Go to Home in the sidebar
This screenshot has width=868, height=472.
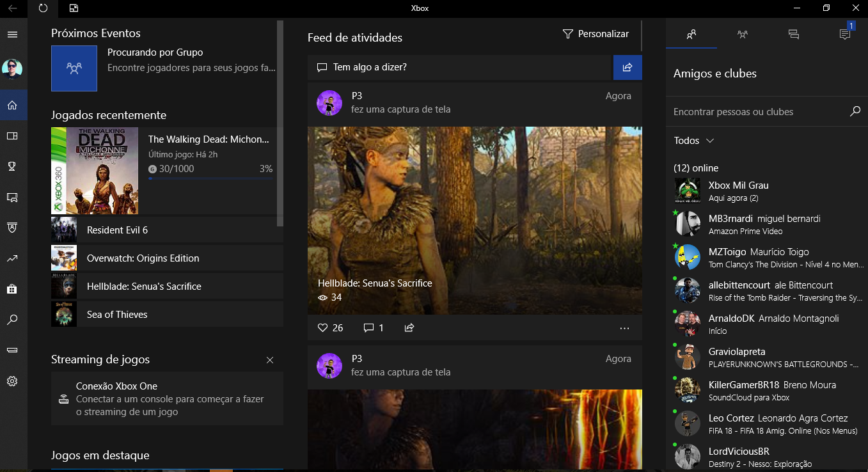click(12, 105)
